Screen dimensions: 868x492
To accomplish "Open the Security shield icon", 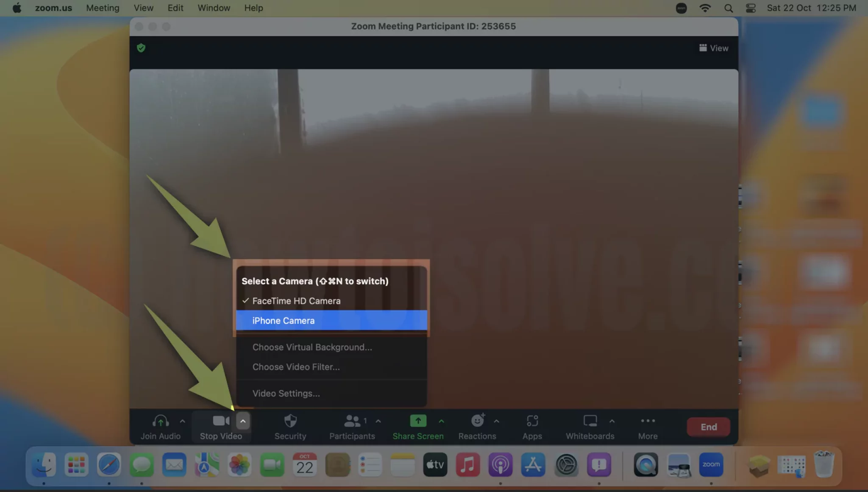I will point(290,421).
